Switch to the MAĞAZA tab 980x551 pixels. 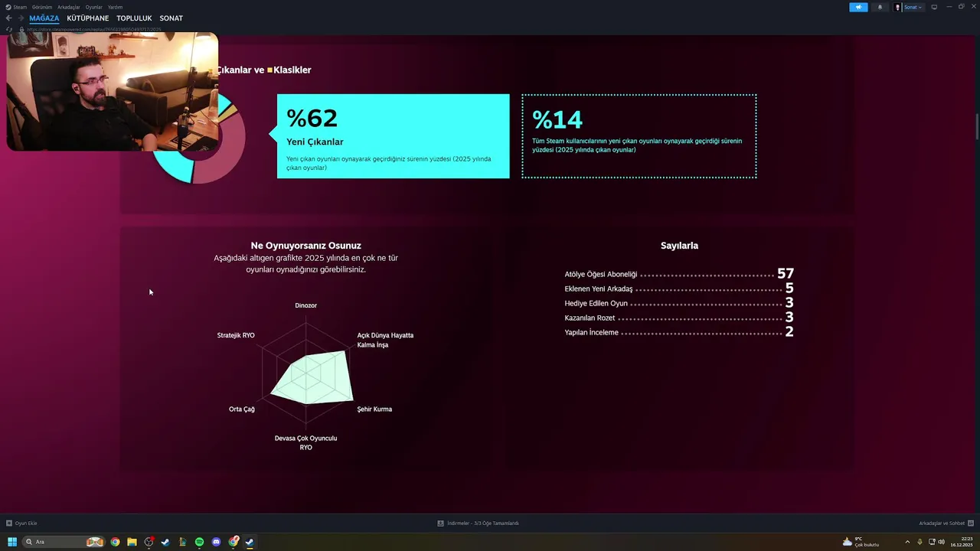[44, 18]
